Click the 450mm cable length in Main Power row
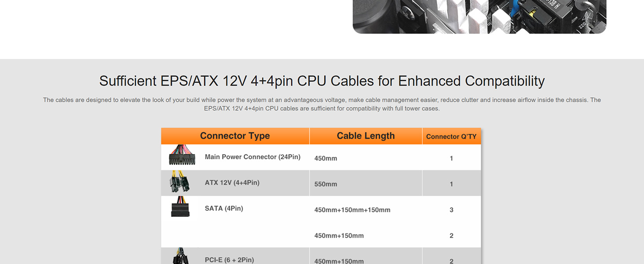The height and width of the screenshot is (264, 644). click(326, 158)
